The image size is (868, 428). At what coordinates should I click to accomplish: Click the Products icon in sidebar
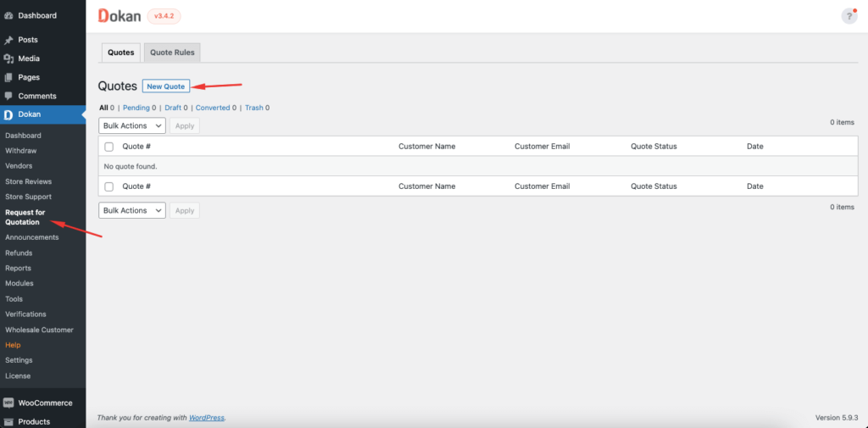point(8,422)
